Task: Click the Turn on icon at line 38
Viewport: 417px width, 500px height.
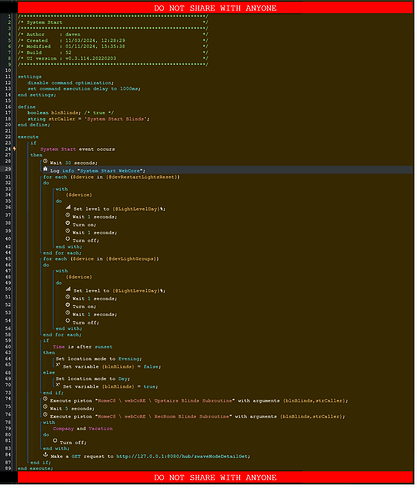Action: (68, 223)
